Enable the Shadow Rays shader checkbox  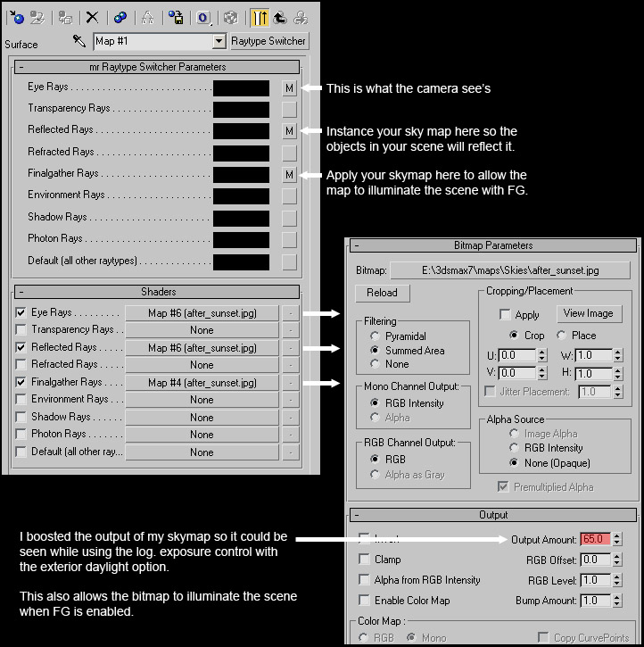point(21,417)
